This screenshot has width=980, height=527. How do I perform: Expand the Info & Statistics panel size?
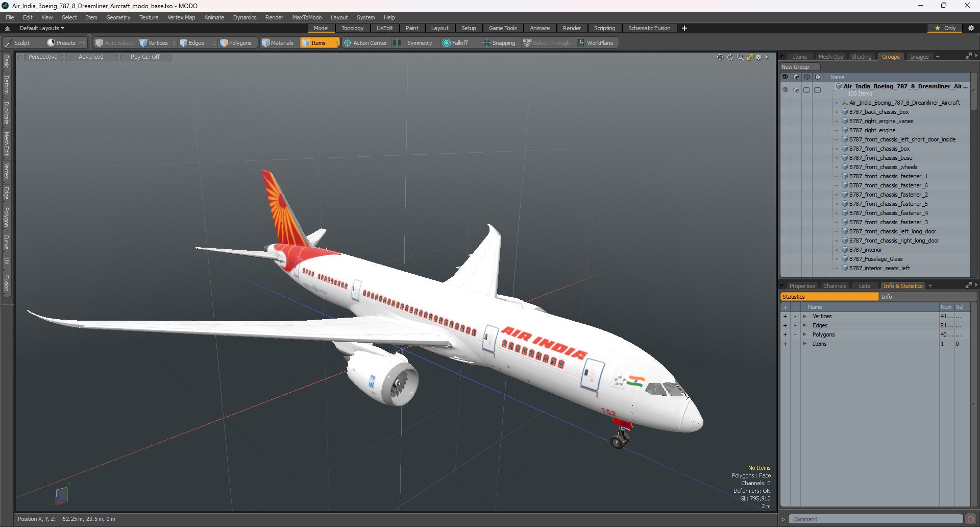[968, 285]
